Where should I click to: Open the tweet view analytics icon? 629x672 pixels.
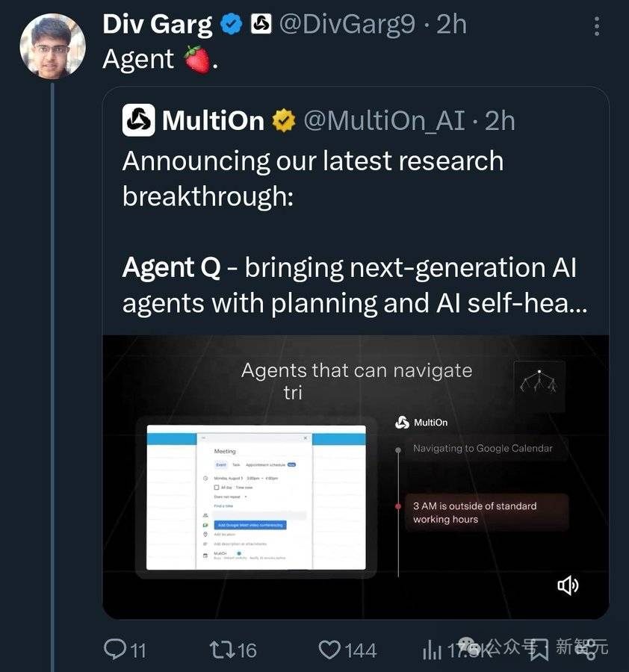[433, 650]
